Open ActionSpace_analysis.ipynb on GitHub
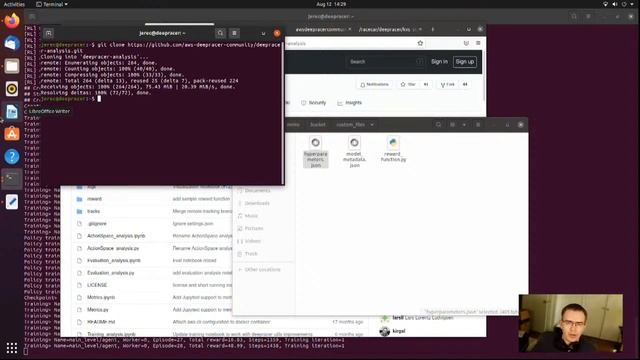This screenshot has height=360, width=640. 116,236
